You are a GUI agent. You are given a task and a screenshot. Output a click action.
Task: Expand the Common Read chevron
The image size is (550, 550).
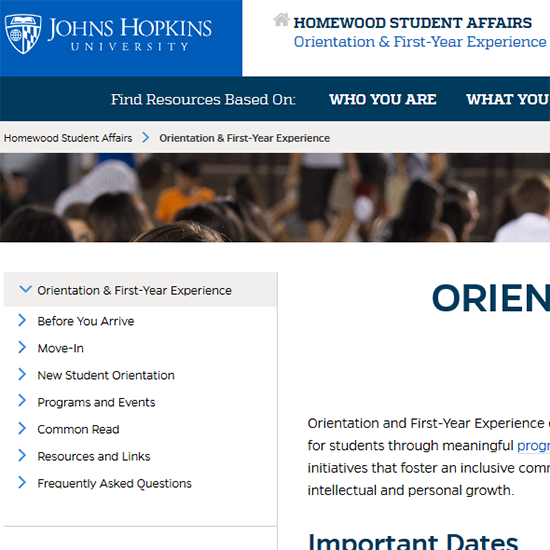click(22, 428)
